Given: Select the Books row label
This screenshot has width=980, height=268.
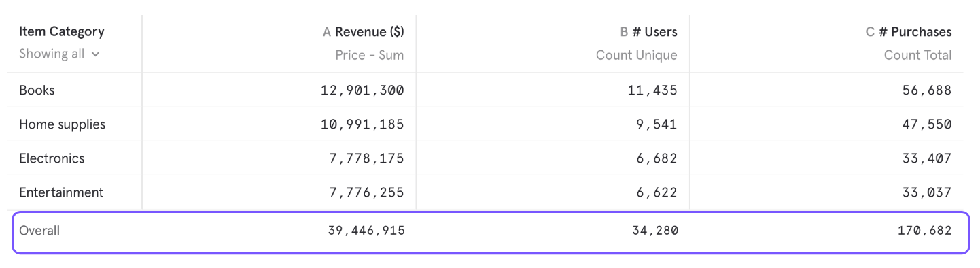Looking at the screenshot, I should pyautogui.click(x=37, y=90).
